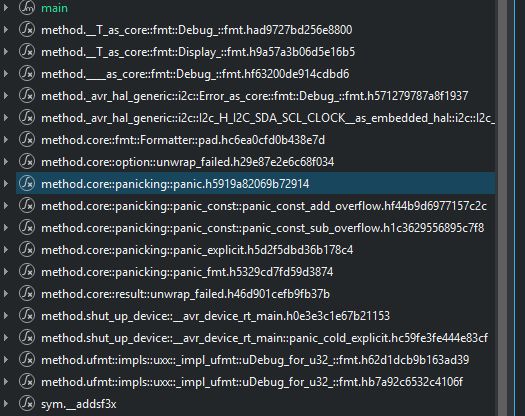Expand the panic_cold_explicit entry
The width and height of the screenshot is (525, 416).
(6, 338)
